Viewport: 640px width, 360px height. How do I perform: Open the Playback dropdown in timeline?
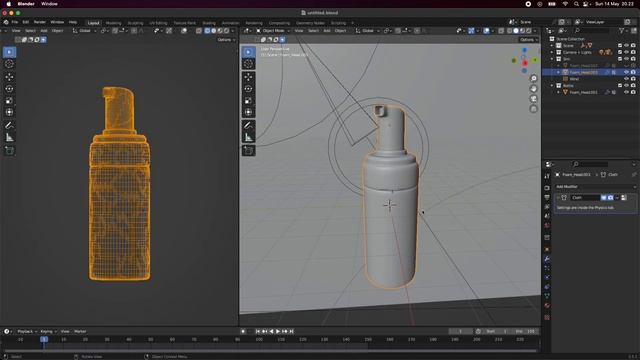27,331
